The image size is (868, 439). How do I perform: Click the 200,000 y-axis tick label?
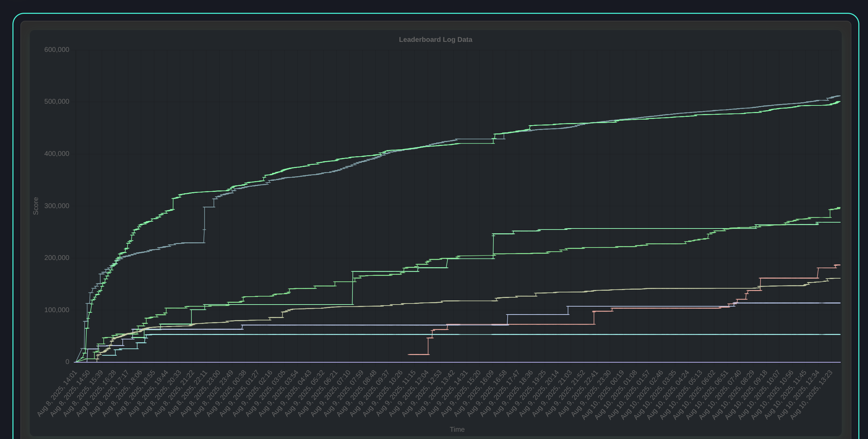pos(57,258)
